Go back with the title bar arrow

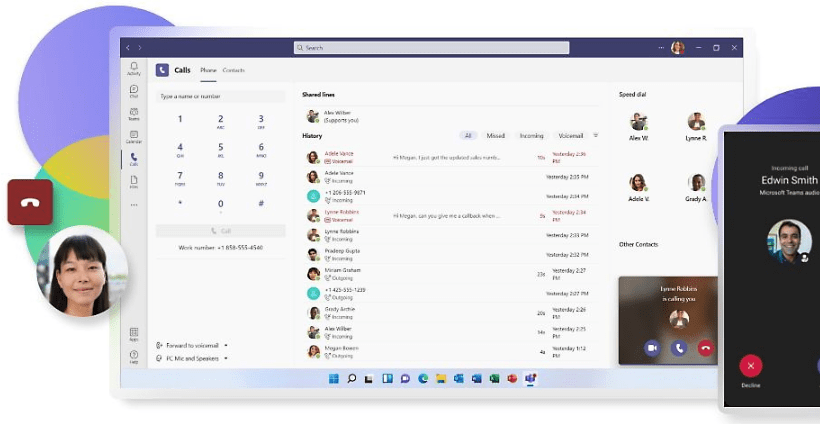[x=128, y=48]
